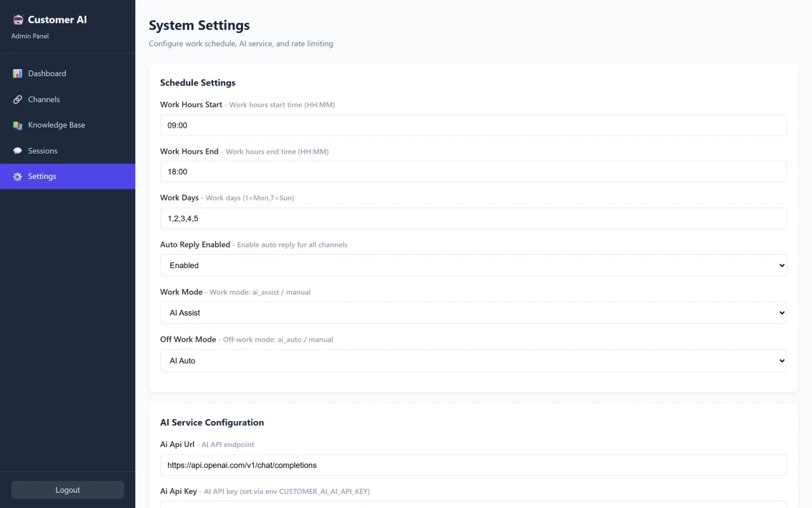This screenshot has height=508, width=812.
Task: Click the CUSTOMER_AI_AI_API_KEY env hint text
Action: (287, 491)
